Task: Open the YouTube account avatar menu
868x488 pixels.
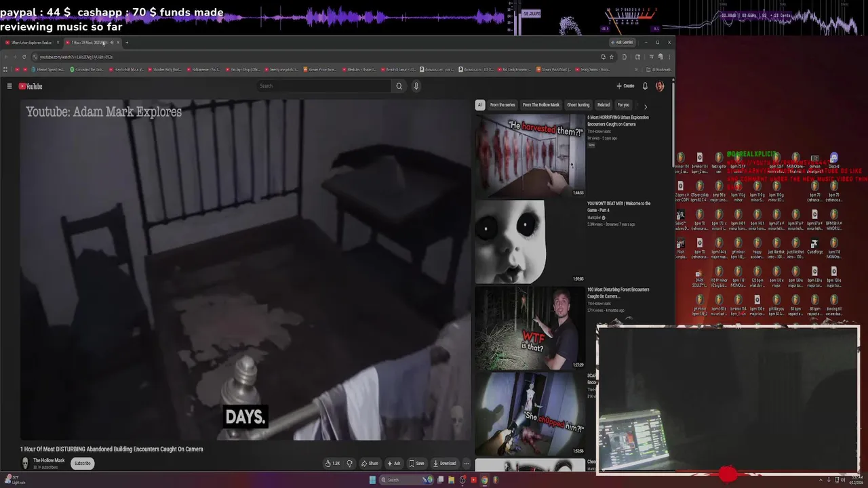Action: point(660,86)
